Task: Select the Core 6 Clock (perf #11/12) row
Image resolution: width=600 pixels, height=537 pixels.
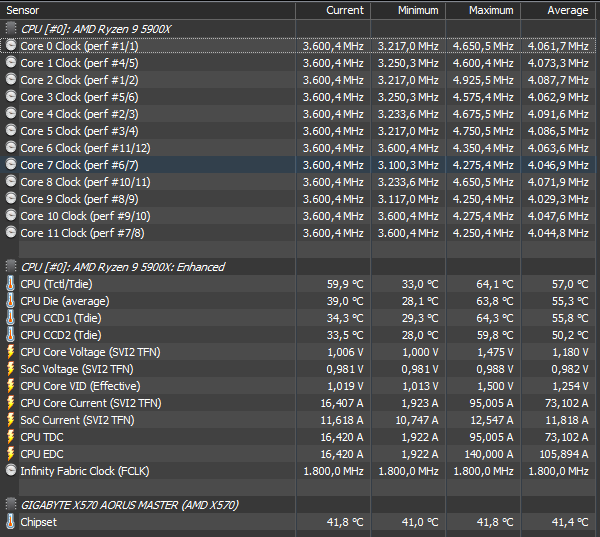Action: click(x=298, y=148)
